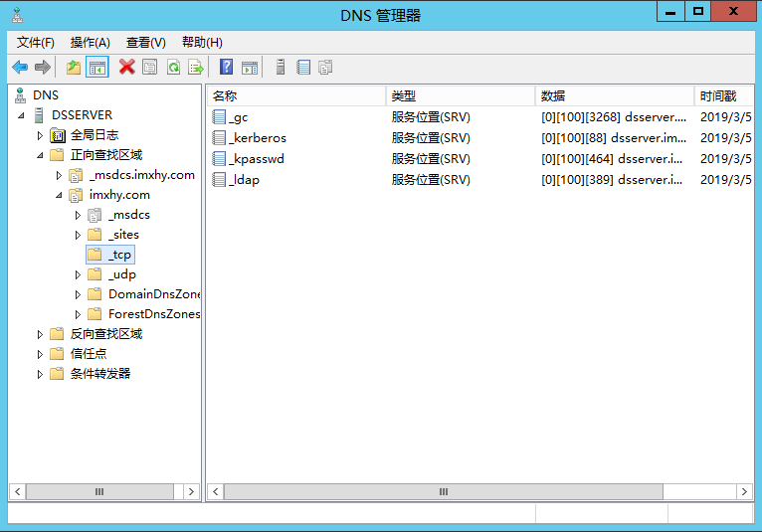Go up one level with folder icon
Screen dimensions: 762x532
click(74, 67)
